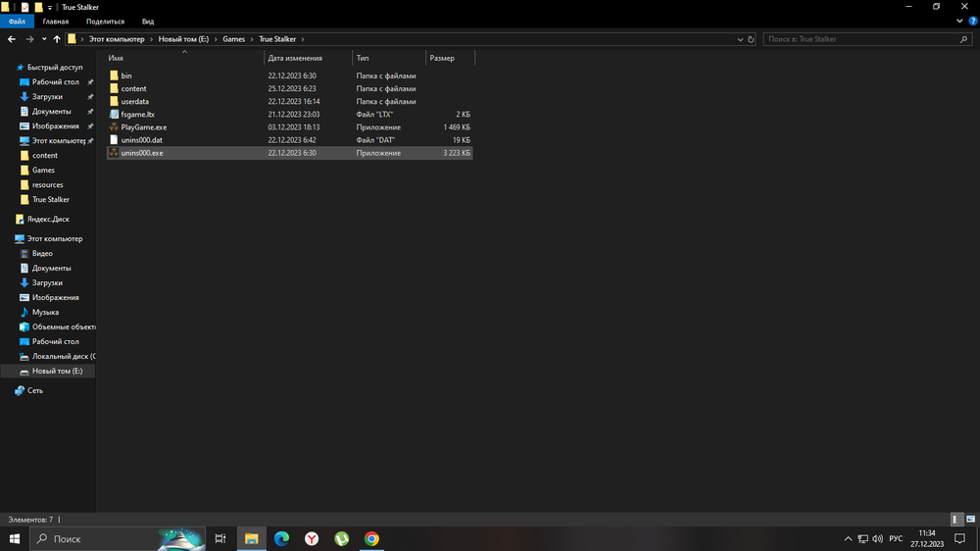Expand the chevron after Games in path
This screenshot has height=551, width=980.
pos(252,39)
